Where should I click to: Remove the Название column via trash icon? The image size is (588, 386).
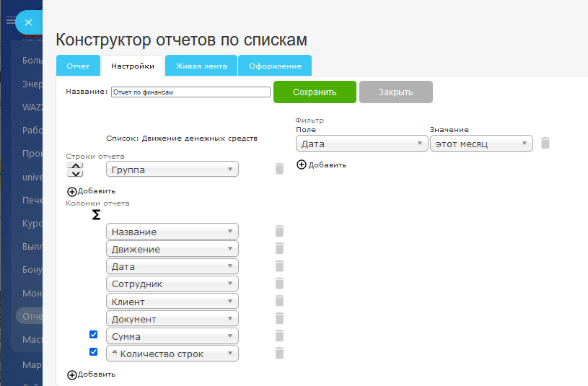pos(279,231)
